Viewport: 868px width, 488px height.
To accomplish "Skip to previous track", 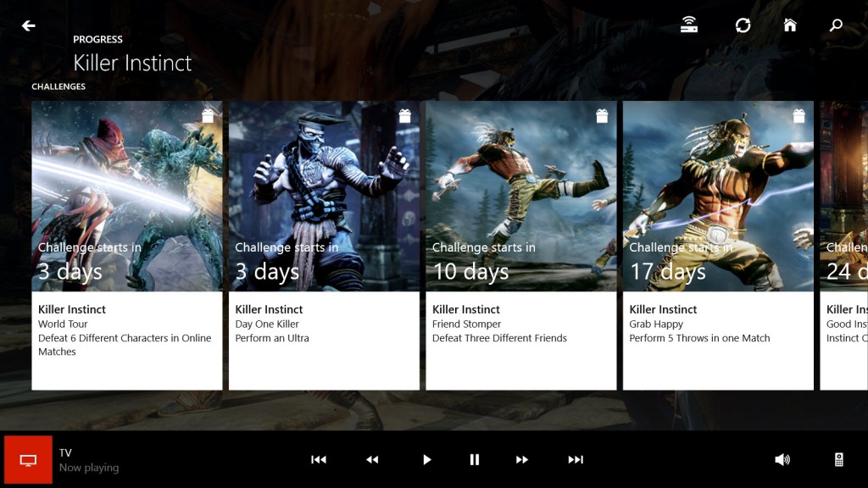I will pos(319,460).
